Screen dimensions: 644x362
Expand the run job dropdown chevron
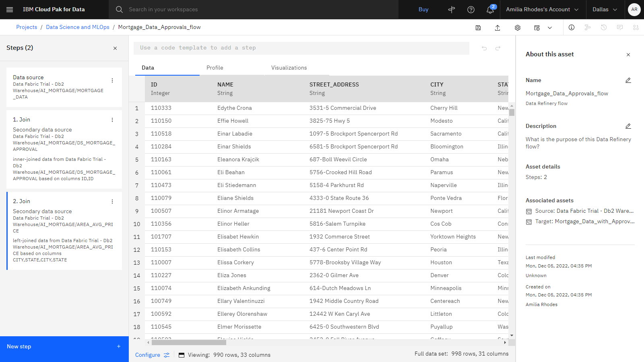click(x=550, y=28)
